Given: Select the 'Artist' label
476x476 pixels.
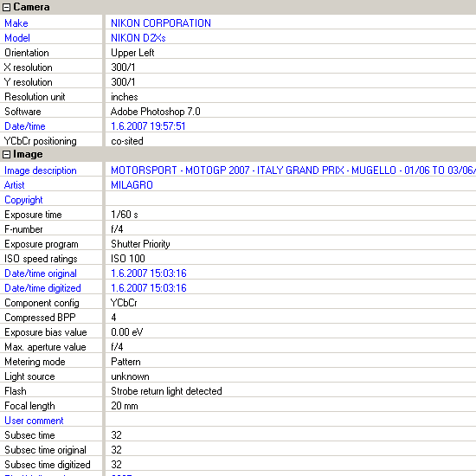Looking at the screenshot, I should (14, 185).
